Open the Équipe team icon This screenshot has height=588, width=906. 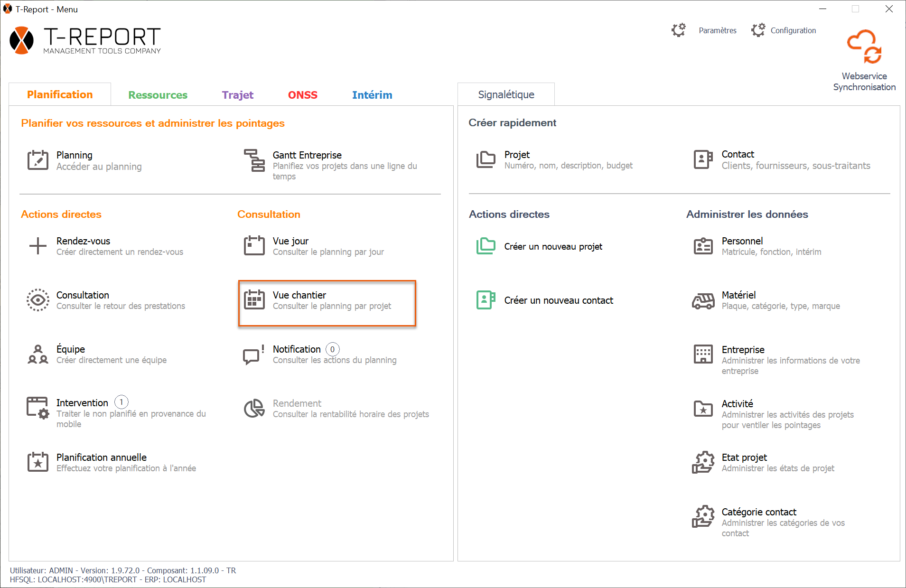click(37, 354)
